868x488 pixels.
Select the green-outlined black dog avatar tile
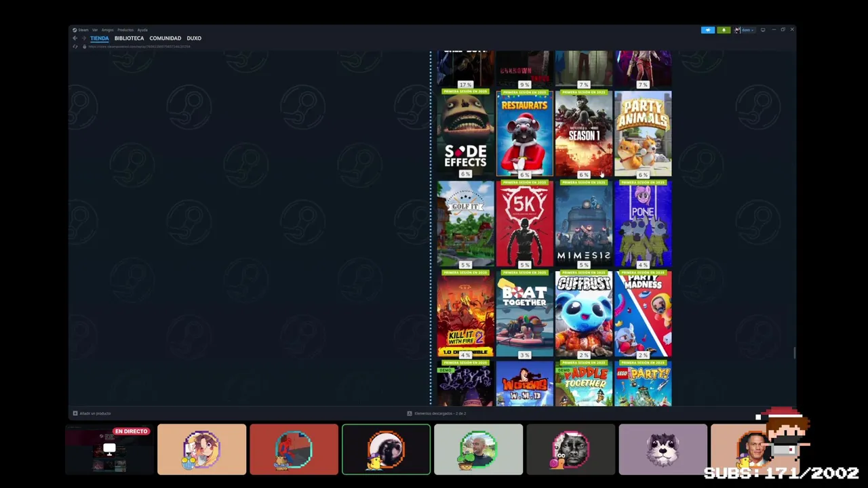pyautogui.click(x=386, y=449)
